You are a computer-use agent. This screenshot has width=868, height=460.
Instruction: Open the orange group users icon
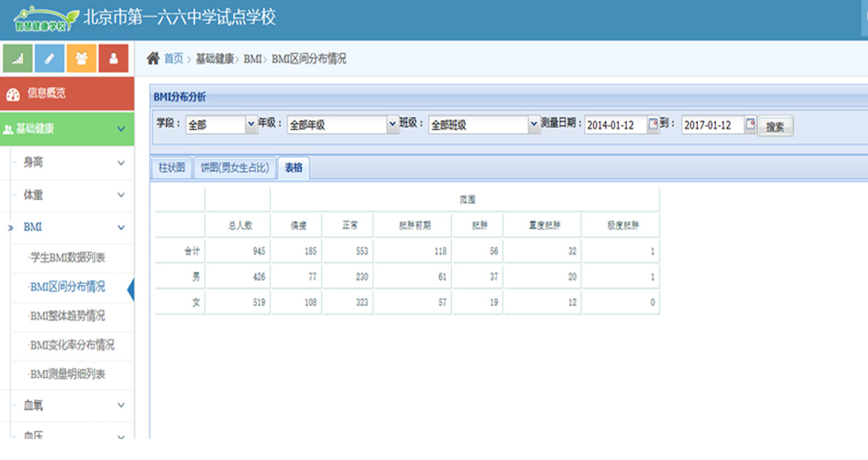82,59
